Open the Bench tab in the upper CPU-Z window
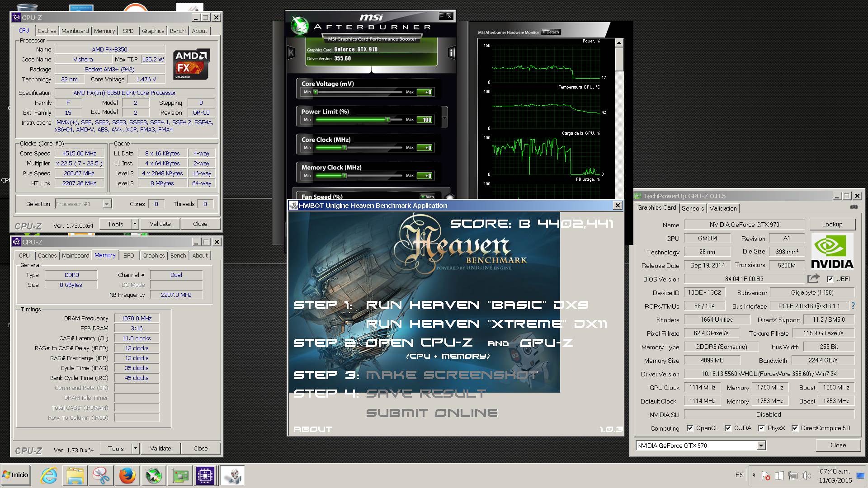Viewport: 868px width, 488px height. (178, 31)
